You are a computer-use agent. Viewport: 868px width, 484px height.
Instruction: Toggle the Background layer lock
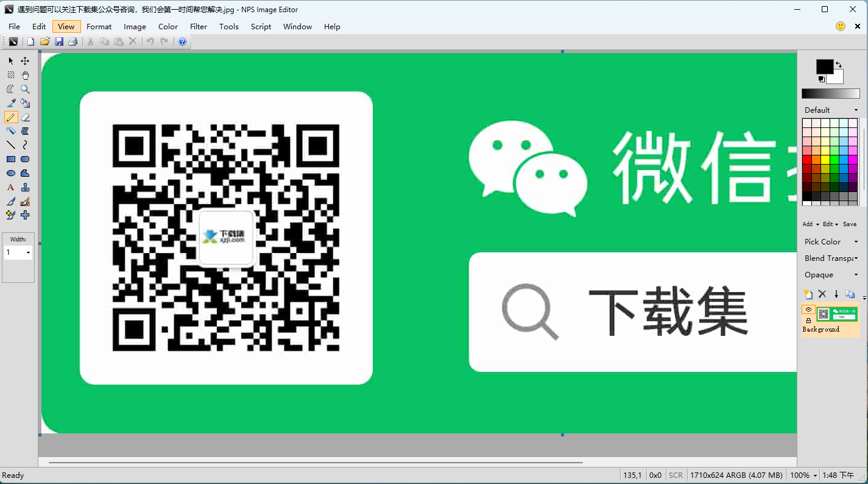click(x=808, y=321)
